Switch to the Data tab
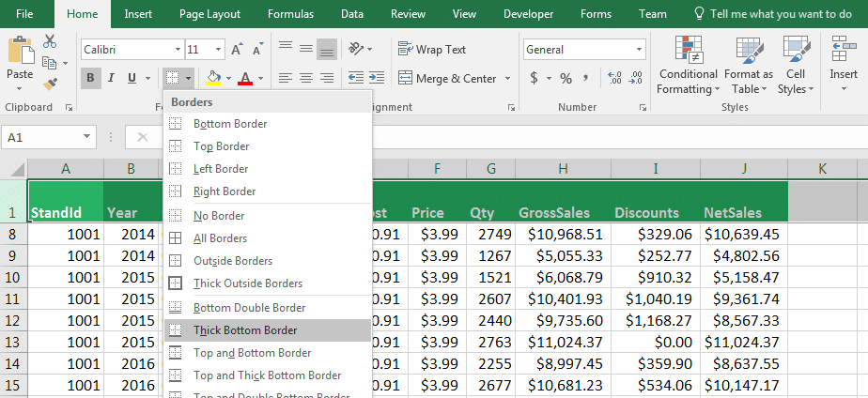868x398 pixels. coord(352,14)
